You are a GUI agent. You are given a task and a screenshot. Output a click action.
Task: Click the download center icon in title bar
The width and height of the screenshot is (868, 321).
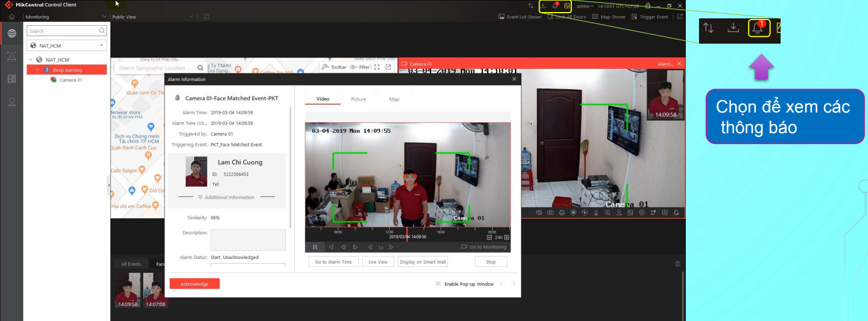click(x=544, y=6)
